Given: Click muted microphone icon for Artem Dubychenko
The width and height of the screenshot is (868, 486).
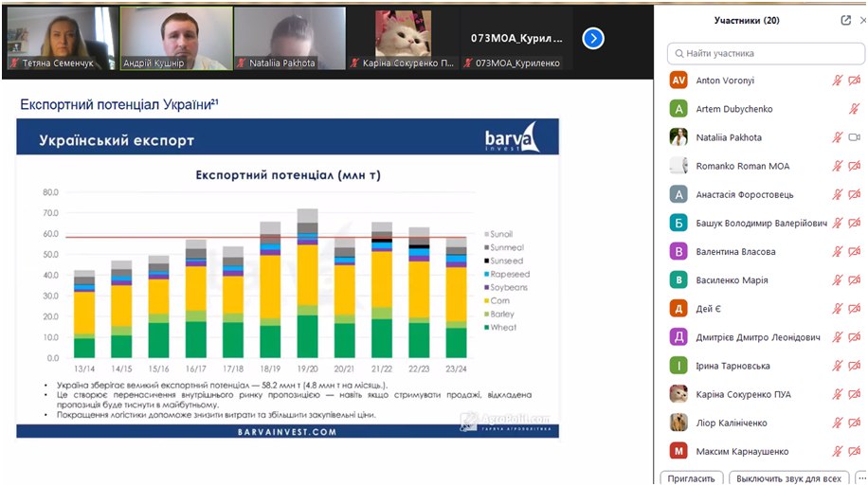Looking at the screenshot, I should (854, 109).
